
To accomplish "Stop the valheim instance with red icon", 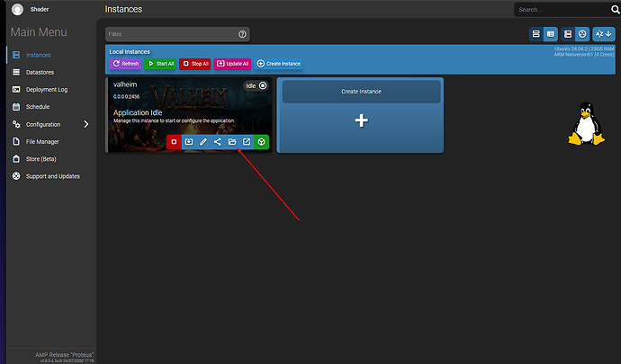I will point(174,142).
